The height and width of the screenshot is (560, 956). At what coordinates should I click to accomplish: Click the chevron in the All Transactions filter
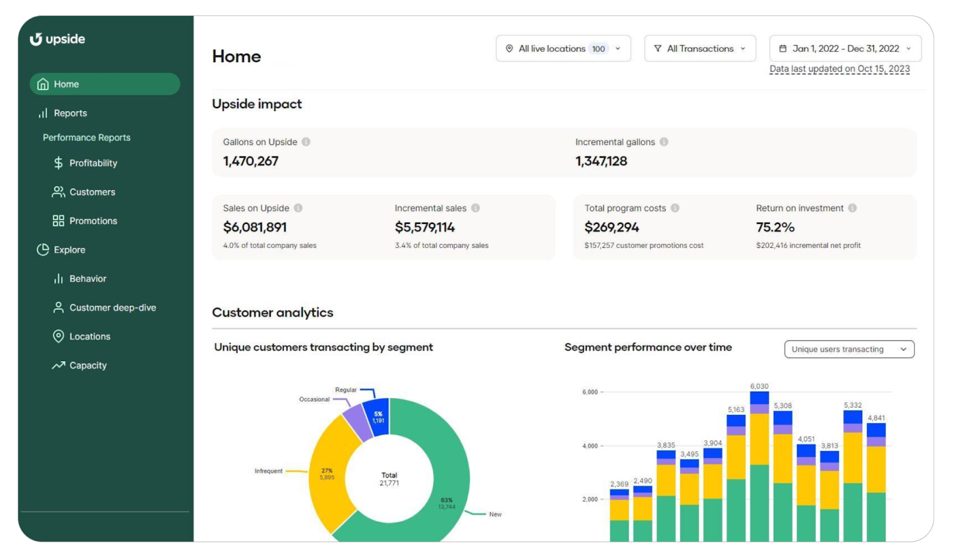pyautogui.click(x=743, y=48)
